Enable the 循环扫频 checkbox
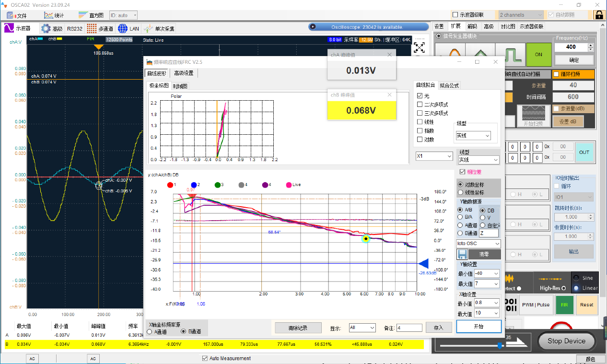 click(556, 74)
